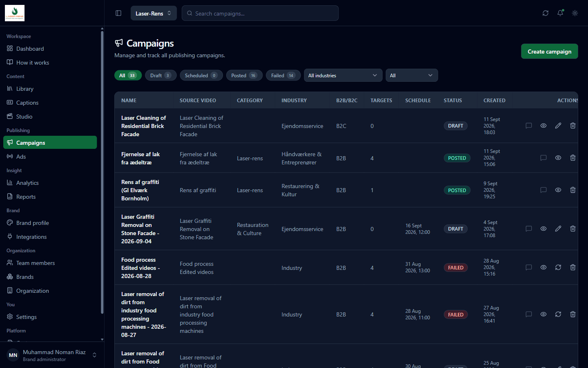Toggle the sidebar collapse icon

(x=118, y=13)
